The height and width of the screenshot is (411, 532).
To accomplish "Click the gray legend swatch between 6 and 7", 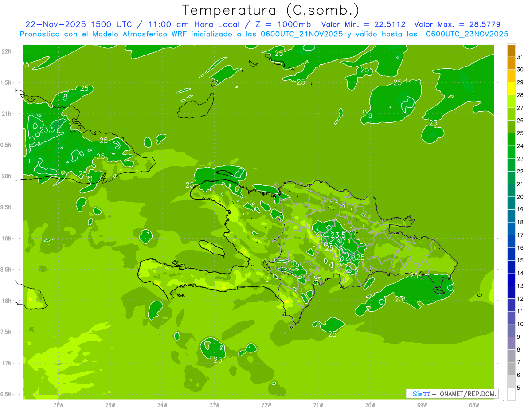I will tap(511, 368).
